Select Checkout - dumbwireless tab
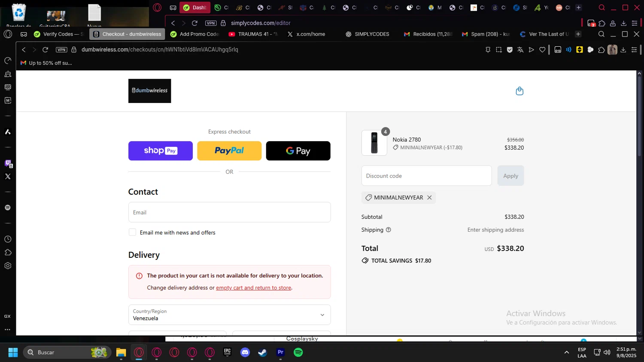644x362 pixels. coord(127,34)
